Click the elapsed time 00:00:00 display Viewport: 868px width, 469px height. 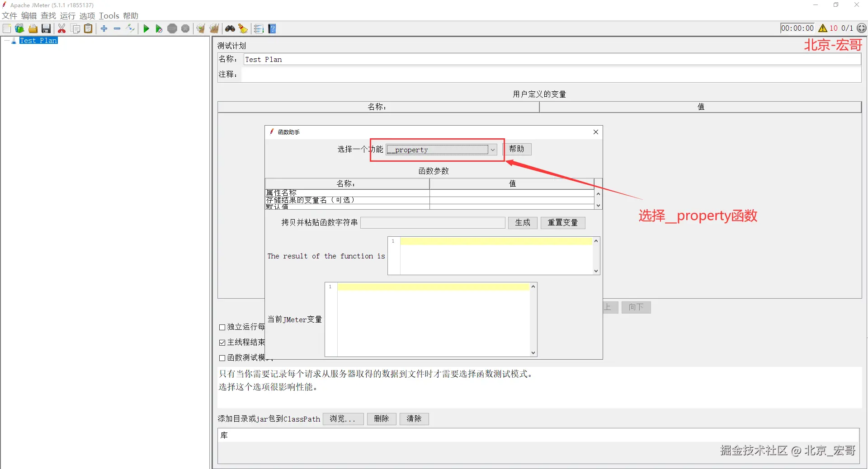[x=797, y=28]
